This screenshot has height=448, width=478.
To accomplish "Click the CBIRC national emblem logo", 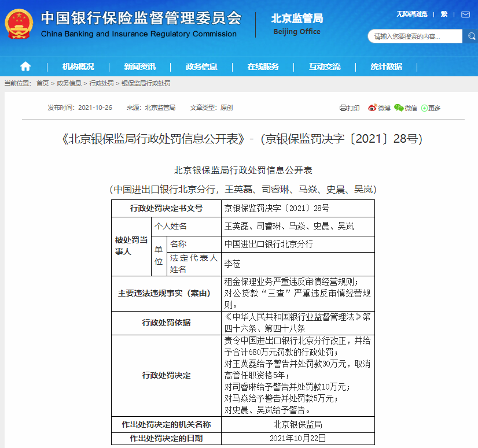I will tap(19, 25).
